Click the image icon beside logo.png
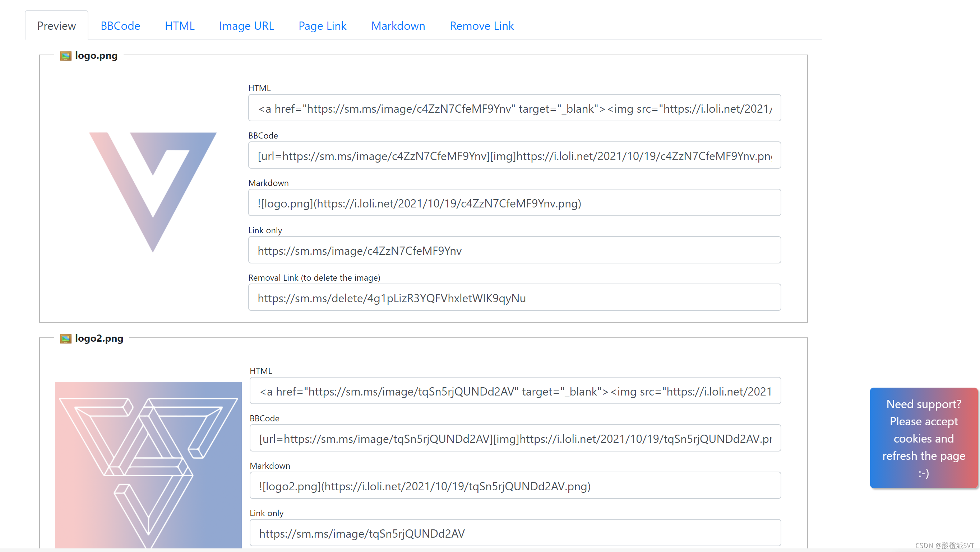 (65, 56)
